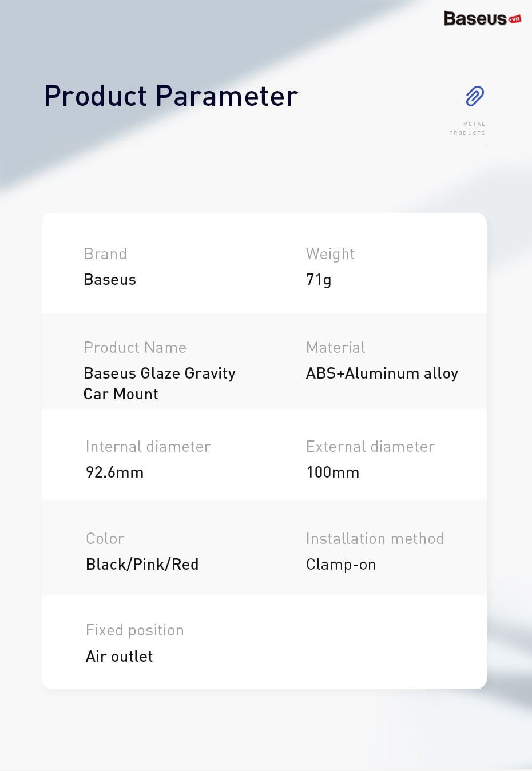This screenshot has height=771, width=532.
Task: Click the Internal diameter label
Action: click(148, 447)
